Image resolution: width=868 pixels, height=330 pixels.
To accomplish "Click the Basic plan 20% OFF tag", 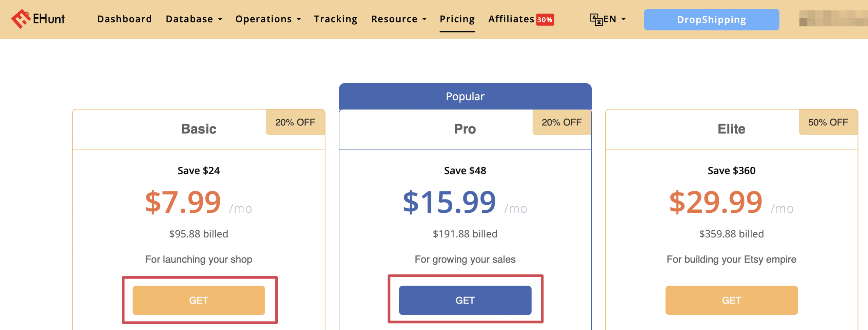I will [295, 122].
